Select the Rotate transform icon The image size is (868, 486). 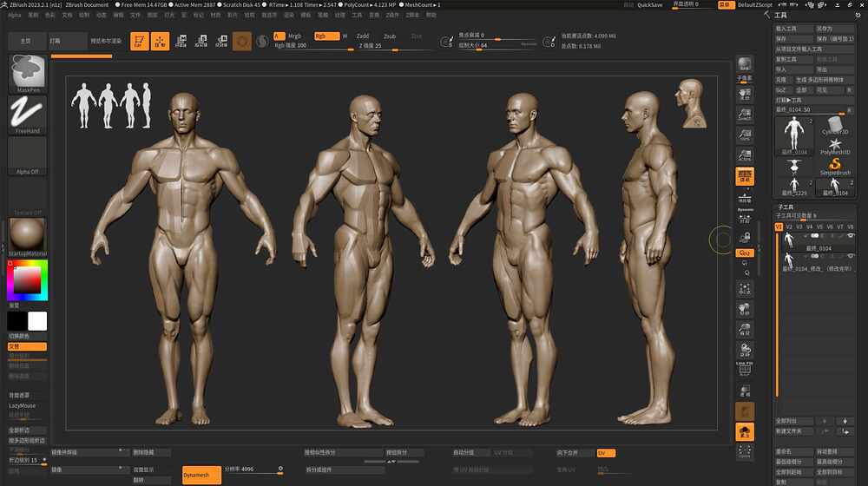coord(221,41)
